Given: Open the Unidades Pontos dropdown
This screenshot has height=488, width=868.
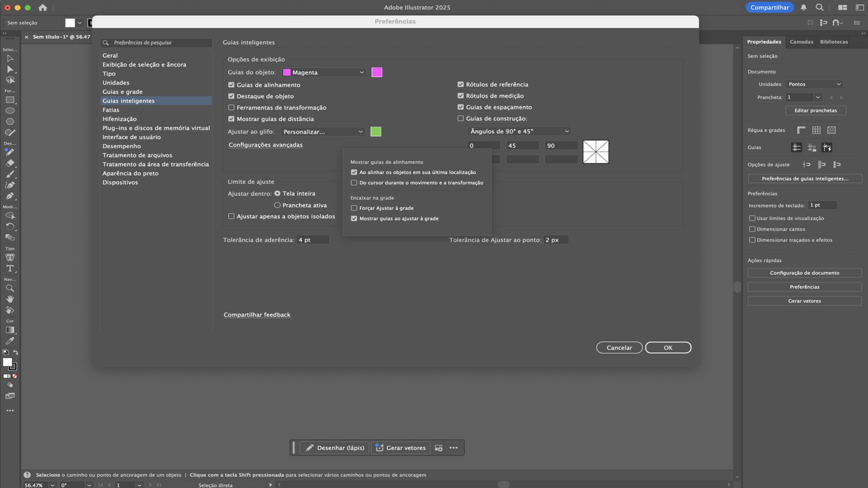Looking at the screenshot, I should [x=814, y=84].
